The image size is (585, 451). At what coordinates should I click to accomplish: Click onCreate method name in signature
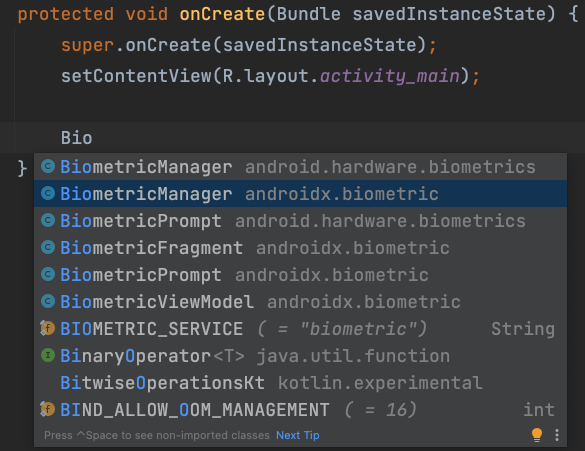pos(222,14)
